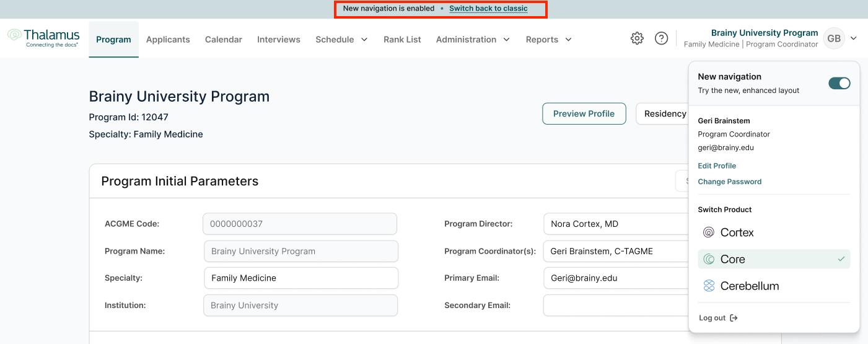
Task: Expand the Reports dropdown menu
Action: point(548,39)
